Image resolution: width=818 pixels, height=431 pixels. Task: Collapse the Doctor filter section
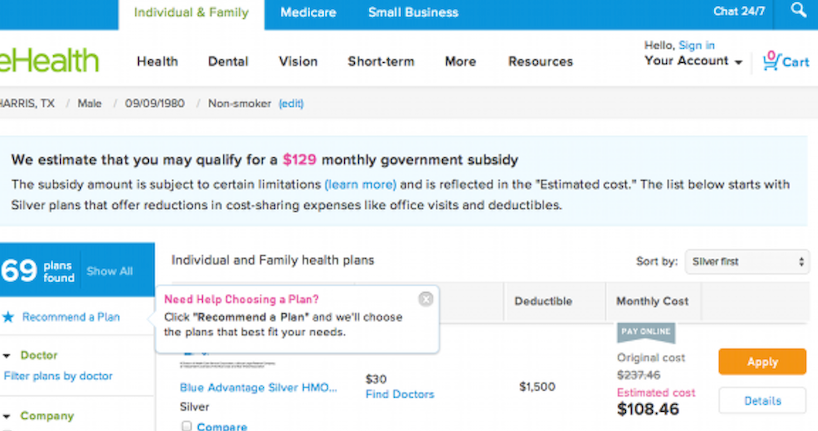pyautogui.click(x=8, y=355)
